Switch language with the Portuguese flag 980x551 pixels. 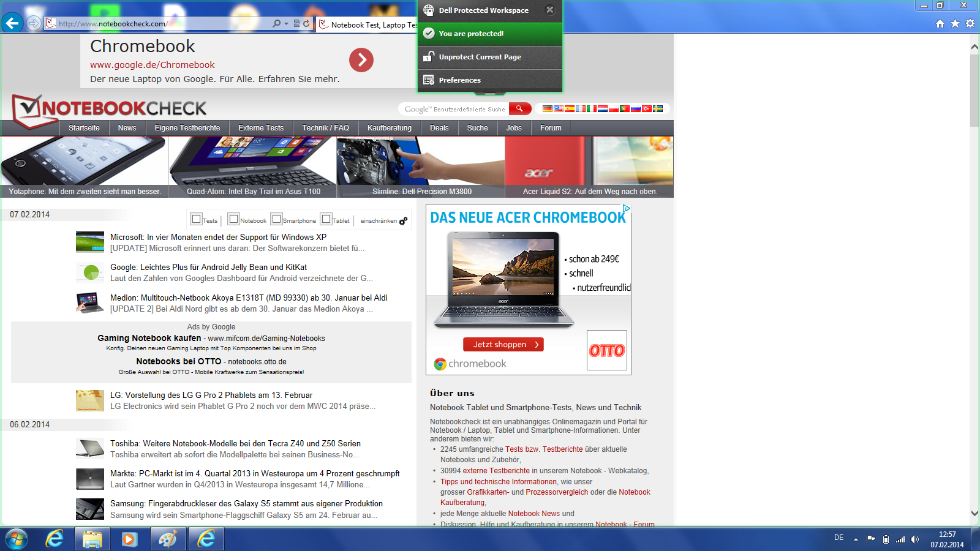(625, 109)
